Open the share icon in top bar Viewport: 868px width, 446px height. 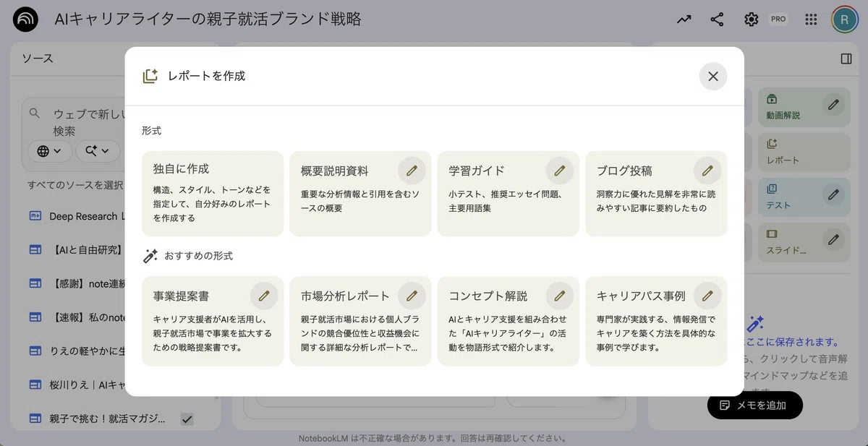click(x=717, y=20)
